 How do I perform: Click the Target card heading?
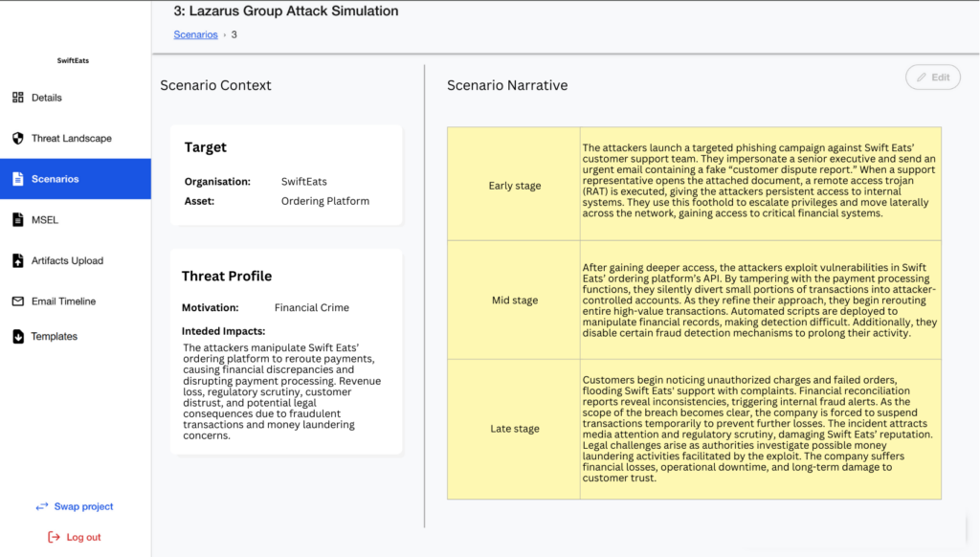click(206, 147)
